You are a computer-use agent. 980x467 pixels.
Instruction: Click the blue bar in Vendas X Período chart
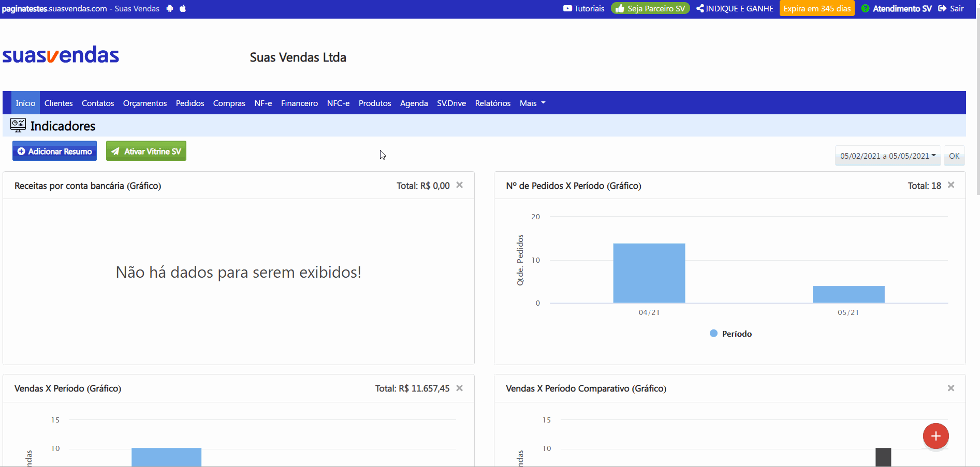tap(166, 457)
